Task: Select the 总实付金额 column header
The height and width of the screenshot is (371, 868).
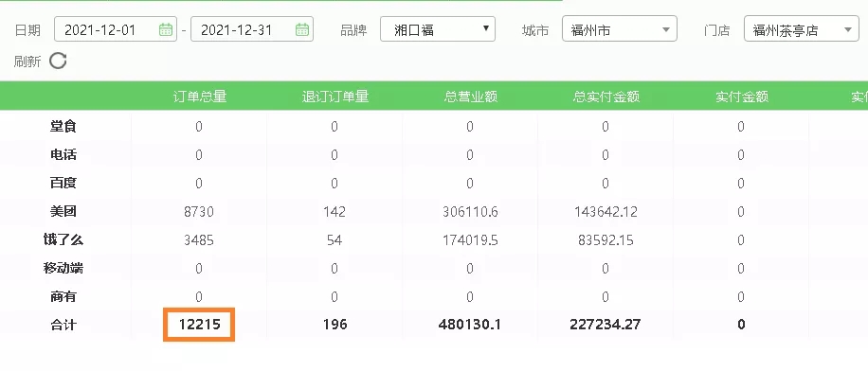Action: (x=606, y=97)
